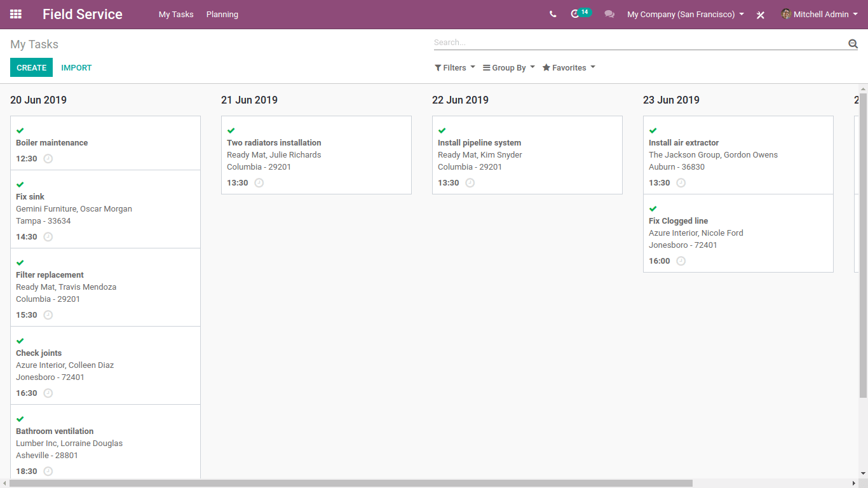Open the Mitchell Admin user menu

point(820,14)
